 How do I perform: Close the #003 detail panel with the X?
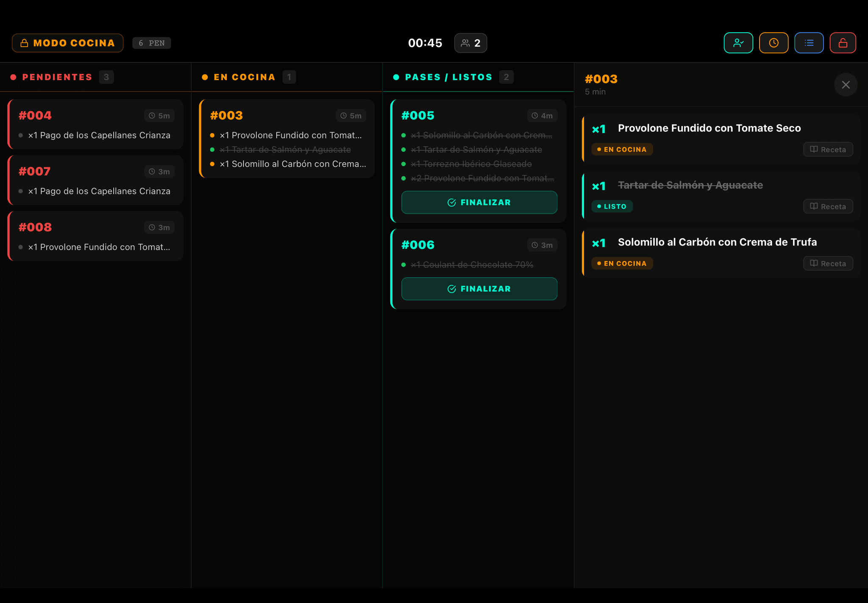pyautogui.click(x=846, y=84)
